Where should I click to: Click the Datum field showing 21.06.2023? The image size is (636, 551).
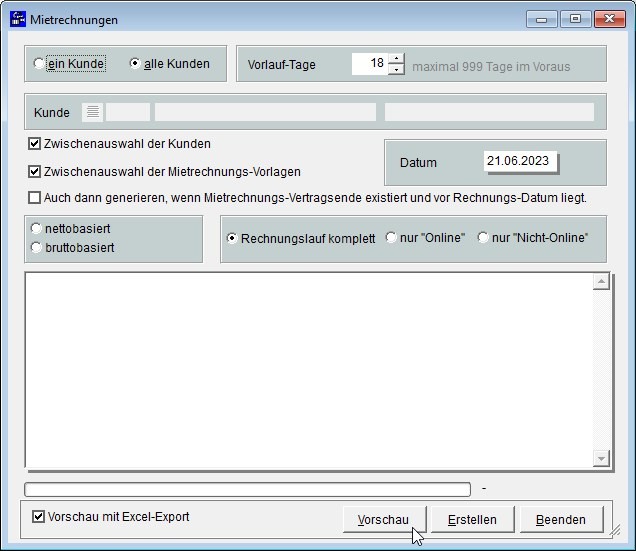(521, 161)
